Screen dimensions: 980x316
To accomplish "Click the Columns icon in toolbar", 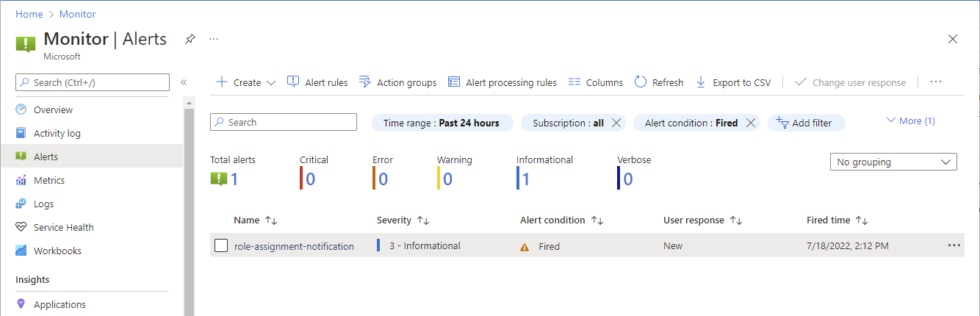I will coord(574,82).
